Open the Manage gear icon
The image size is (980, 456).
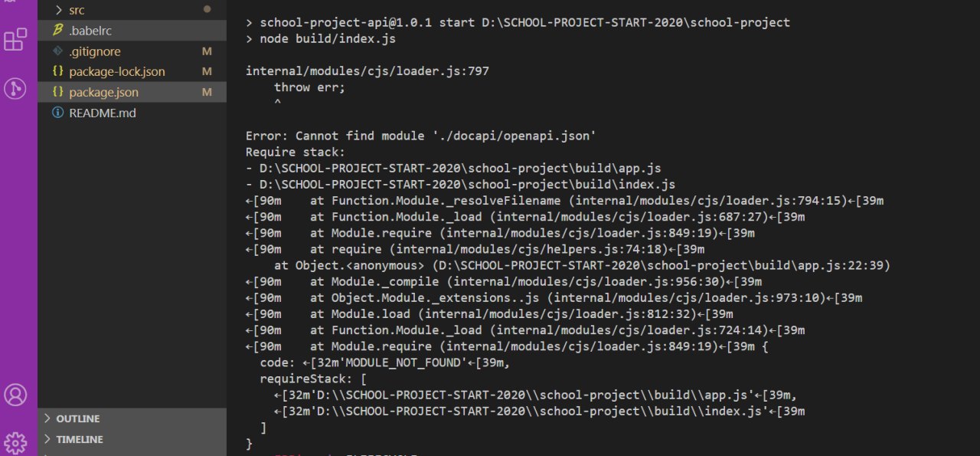pos(15,442)
